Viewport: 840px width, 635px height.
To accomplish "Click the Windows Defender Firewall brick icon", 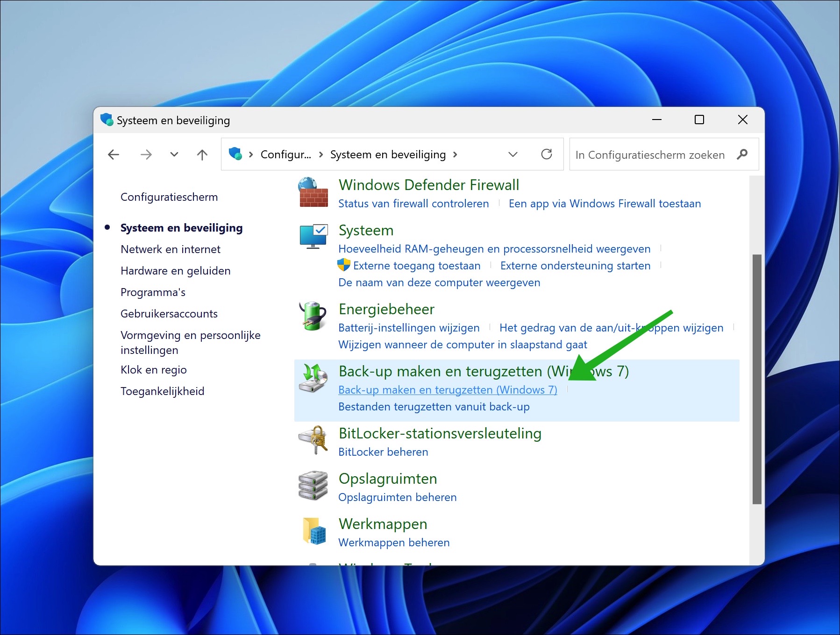I will tap(313, 194).
